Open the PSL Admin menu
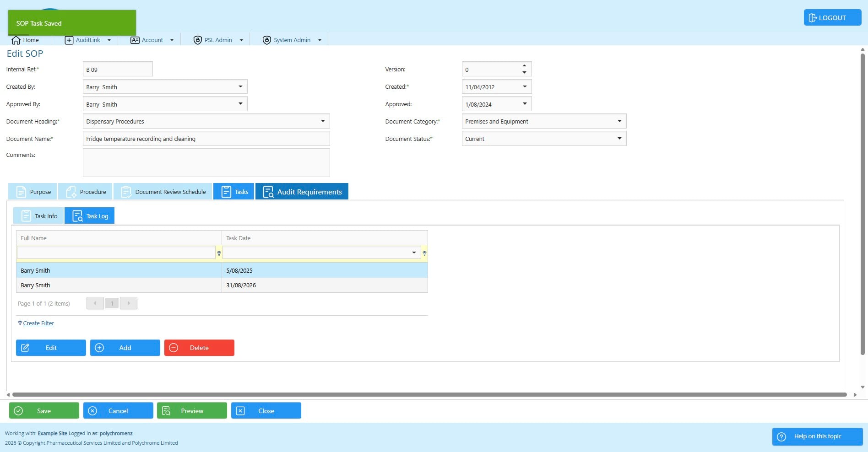This screenshot has width=868, height=452. tap(218, 40)
